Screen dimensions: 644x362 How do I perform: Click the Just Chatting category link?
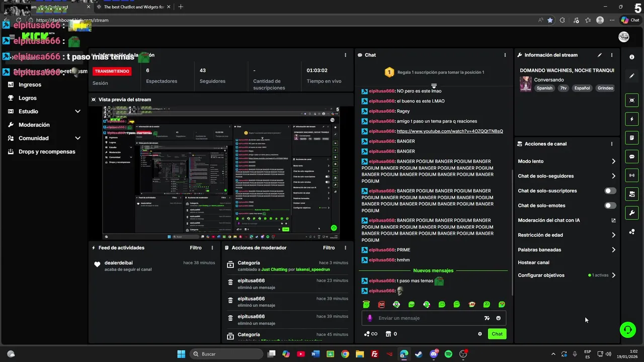point(274,269)
